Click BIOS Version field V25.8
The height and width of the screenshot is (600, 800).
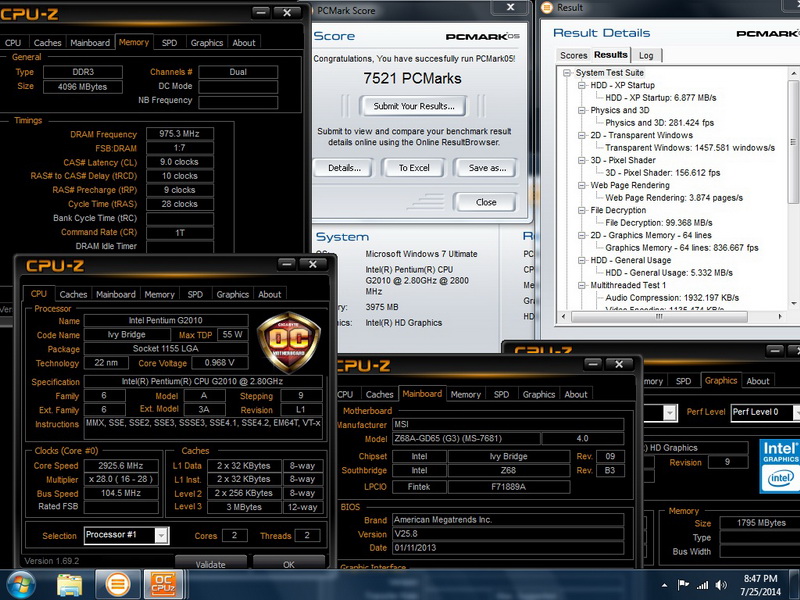coord(508,534)
